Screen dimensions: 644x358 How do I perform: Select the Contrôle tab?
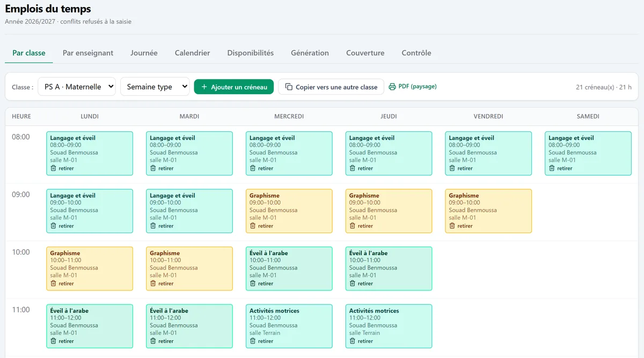pos(416,53)
